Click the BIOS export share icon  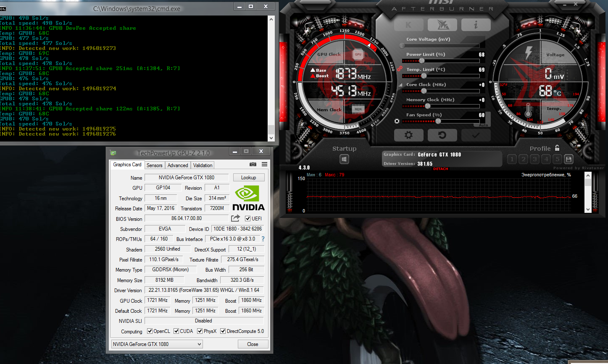235,218
